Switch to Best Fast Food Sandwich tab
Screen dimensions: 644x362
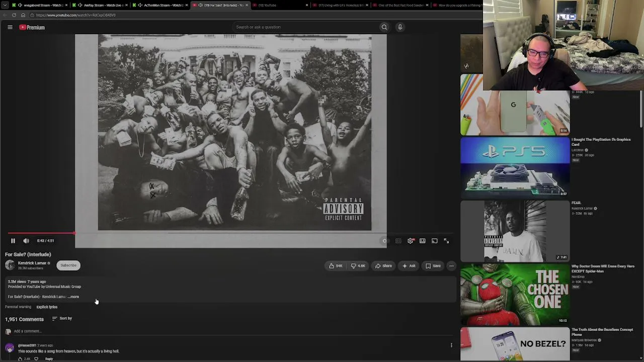[x=401, y=5]
